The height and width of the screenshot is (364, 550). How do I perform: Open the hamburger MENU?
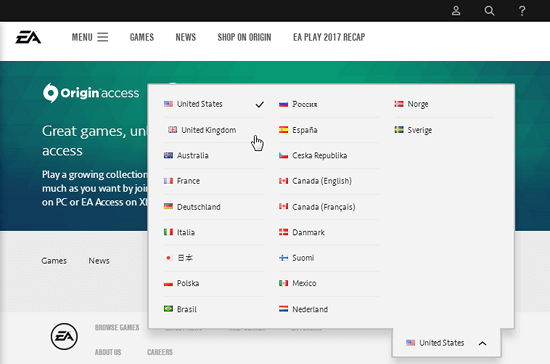click(90, 37)
